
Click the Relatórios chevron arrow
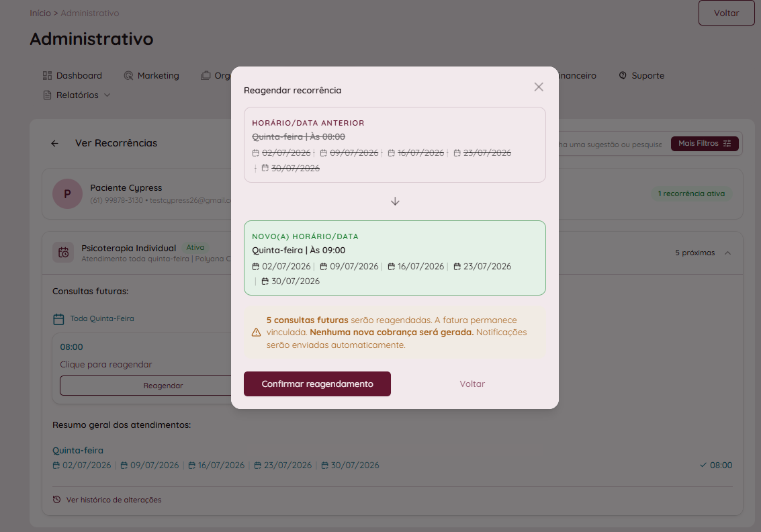coord(107,95)
